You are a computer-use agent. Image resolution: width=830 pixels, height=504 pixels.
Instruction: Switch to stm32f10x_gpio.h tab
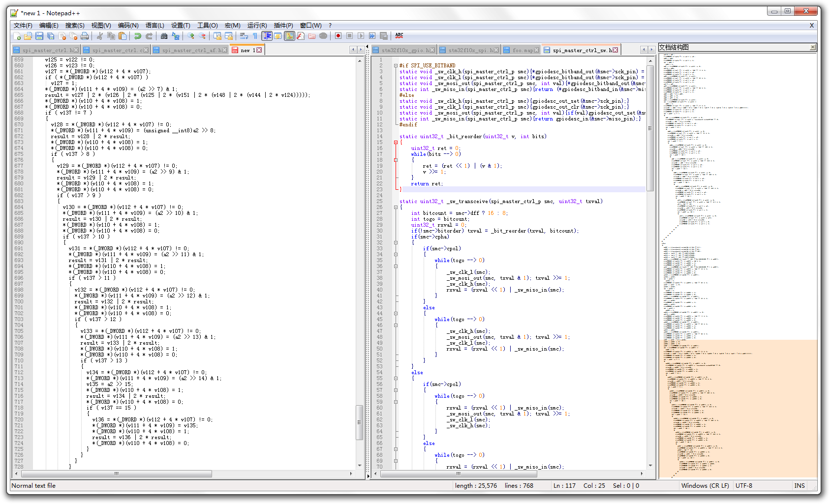(x=404, y=50)
